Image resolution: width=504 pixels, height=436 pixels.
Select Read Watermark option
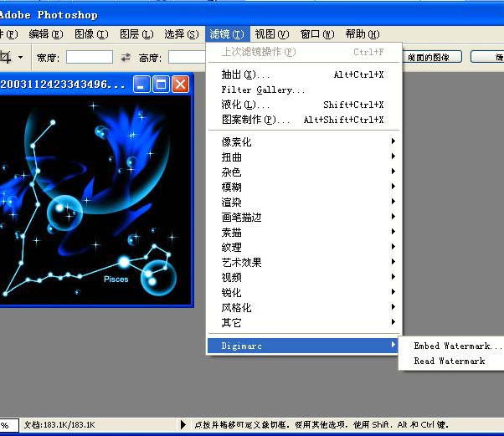point(450,361)
